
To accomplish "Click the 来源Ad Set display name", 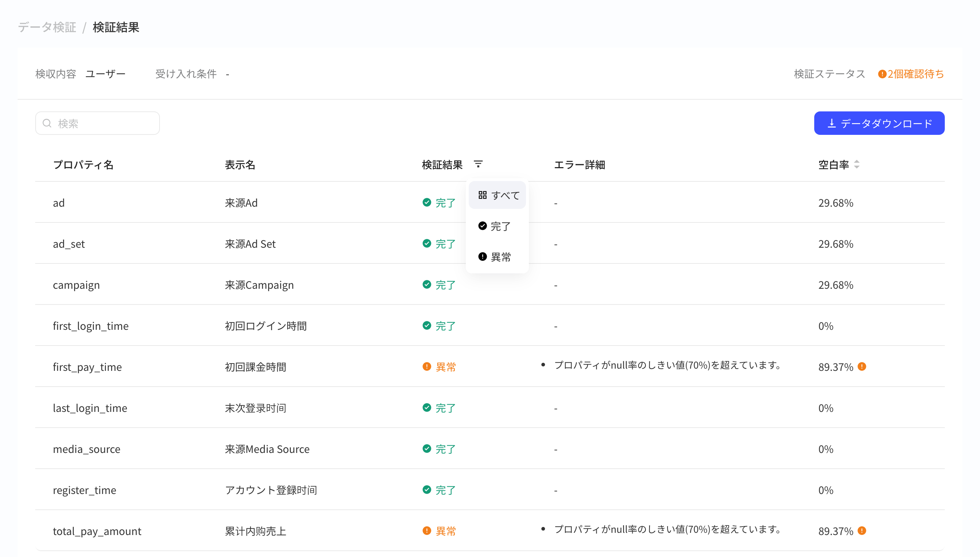I will click(x=251, y=244).
